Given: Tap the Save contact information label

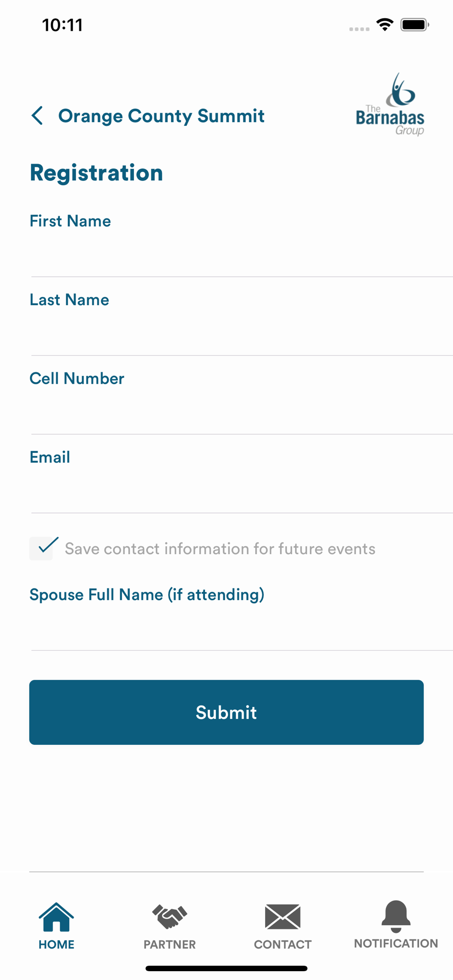Looking at the screenshot, I should coord(220,549).
